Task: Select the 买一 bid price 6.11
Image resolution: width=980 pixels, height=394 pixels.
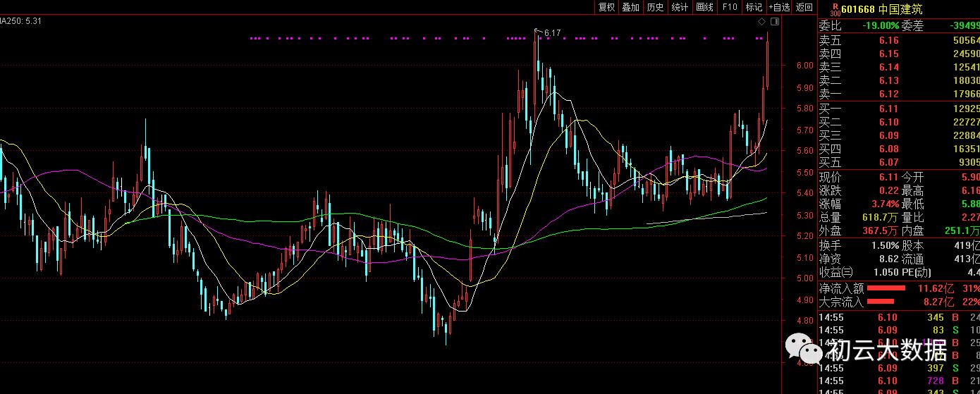Action: [x=888, y=109]
